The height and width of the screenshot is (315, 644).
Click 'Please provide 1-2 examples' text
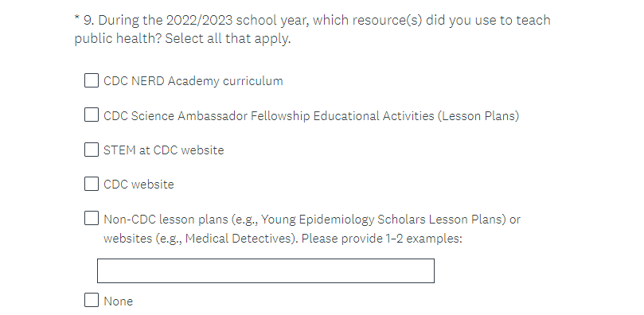click(x=382, y=239)
